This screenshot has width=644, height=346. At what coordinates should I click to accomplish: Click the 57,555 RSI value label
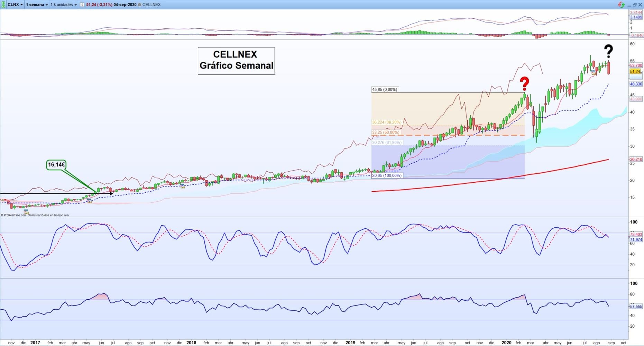click(636, 307)
